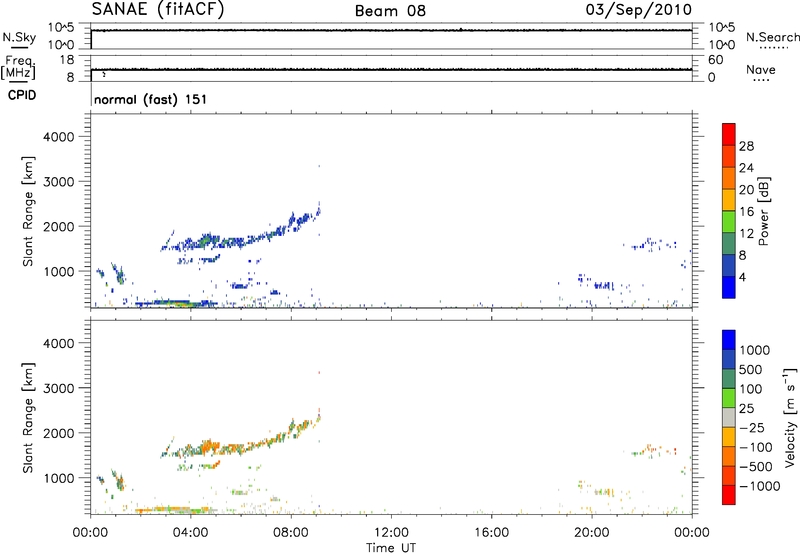Click the 20 label on Power color bar
This screenshot has height=554, width=800.
(x=746, y=190)
